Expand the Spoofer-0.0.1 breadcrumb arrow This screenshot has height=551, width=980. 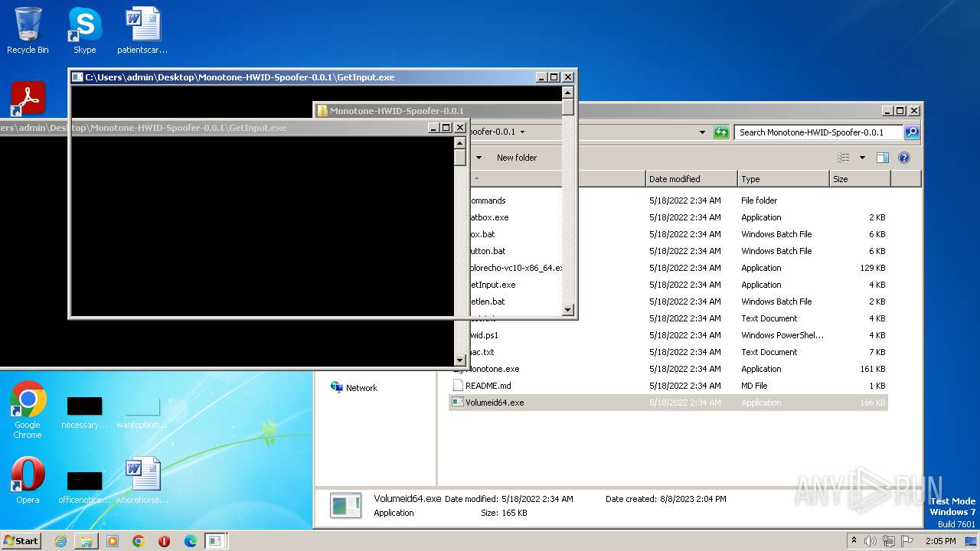[x=522, y=132]
